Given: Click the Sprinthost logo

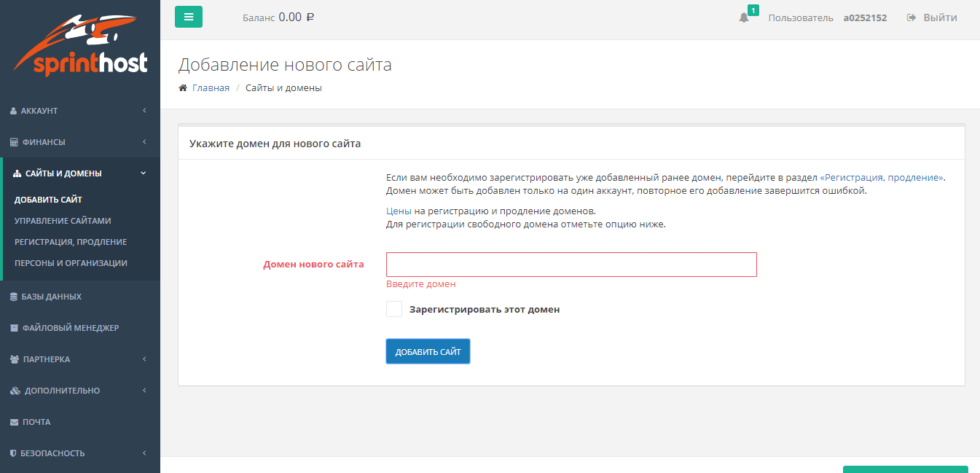Looking at the screenshot, I should coord(80,46).
